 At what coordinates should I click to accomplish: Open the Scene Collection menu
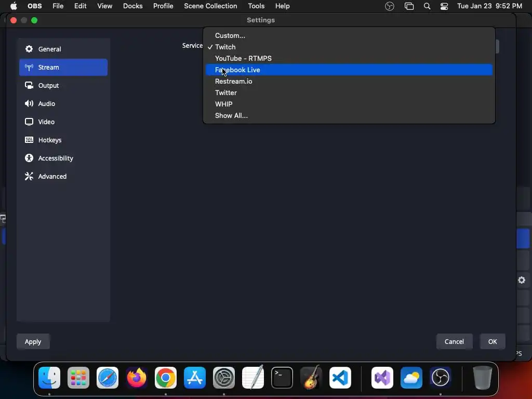[210, 6]
